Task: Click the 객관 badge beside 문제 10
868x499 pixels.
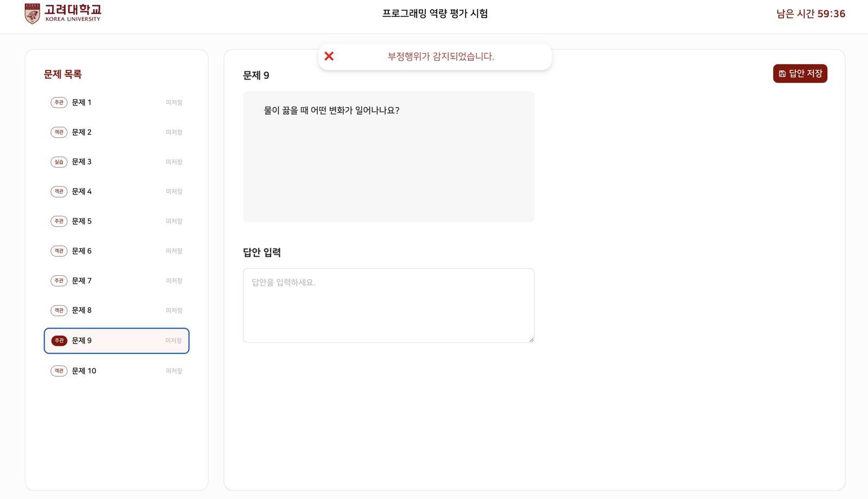Action: [59, 370]
